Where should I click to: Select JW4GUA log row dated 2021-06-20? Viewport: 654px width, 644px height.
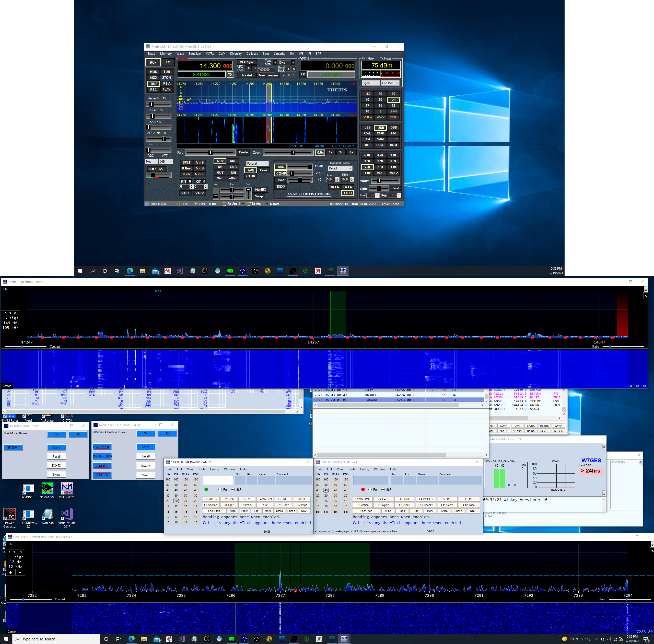(399, 400)
